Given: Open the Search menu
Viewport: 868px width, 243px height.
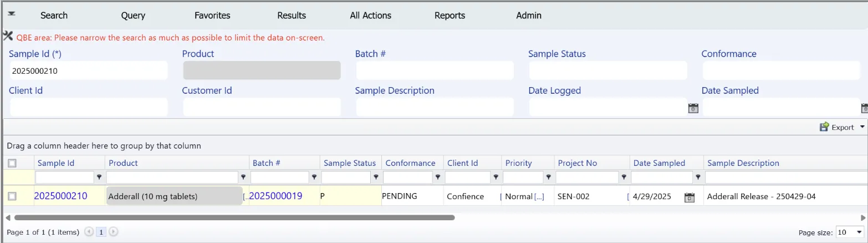Looking at the screenshot, I should pos(54,16).
